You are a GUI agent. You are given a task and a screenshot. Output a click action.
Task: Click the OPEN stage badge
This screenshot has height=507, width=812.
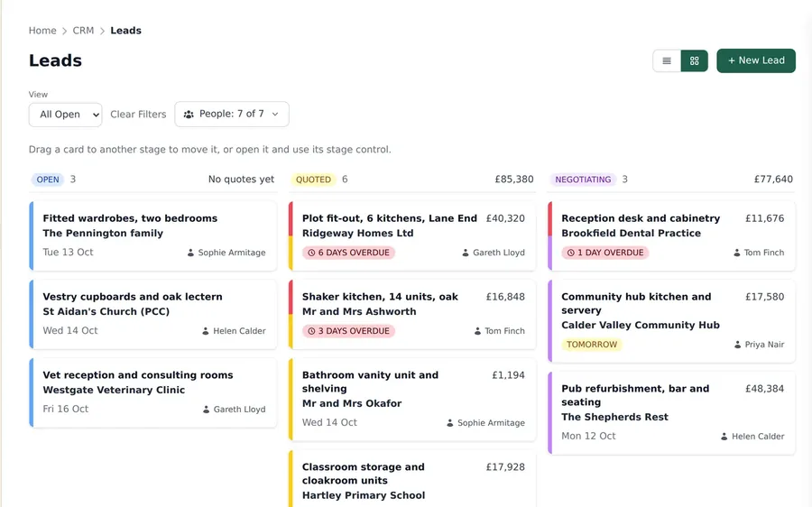coord(48,180)
